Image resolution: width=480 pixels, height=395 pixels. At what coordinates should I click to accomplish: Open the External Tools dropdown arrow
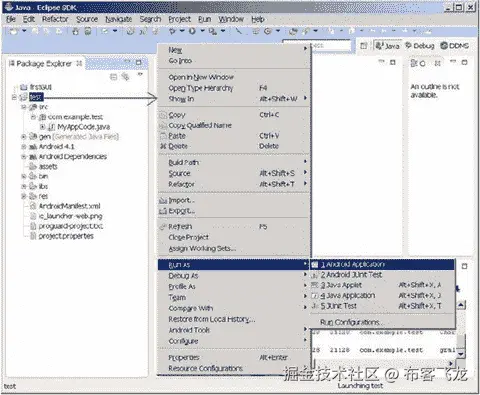point(223,31)
